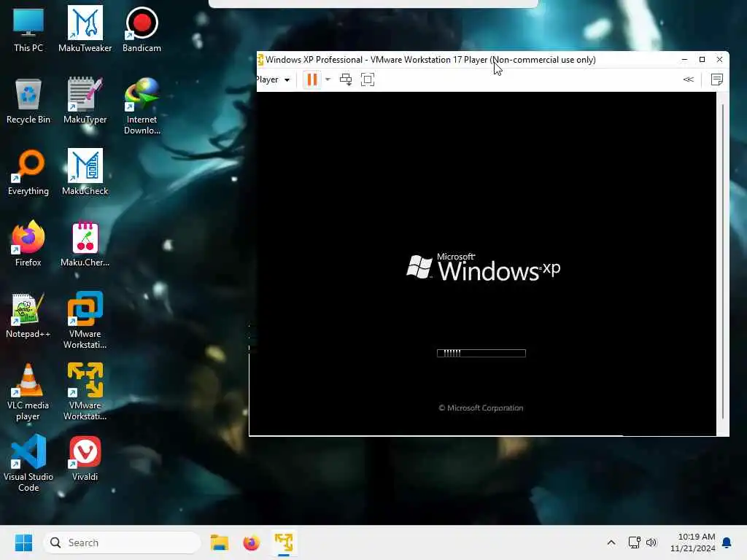747x560 pixels.
Task: Open the Windows Start button
Action: pyautogui.click(x=23, y=542)
